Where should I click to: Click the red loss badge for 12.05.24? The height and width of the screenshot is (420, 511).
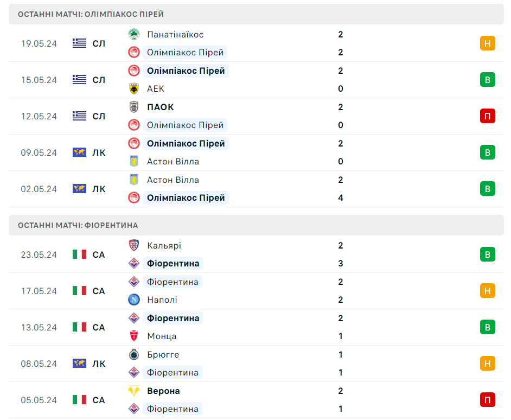(x=487, y=116)
